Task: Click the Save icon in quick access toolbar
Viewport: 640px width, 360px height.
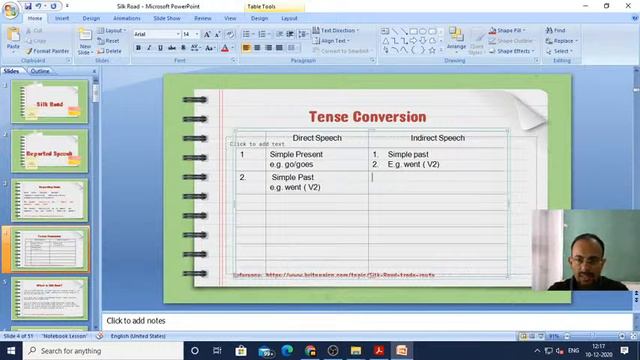Action: tap(28, 6)
